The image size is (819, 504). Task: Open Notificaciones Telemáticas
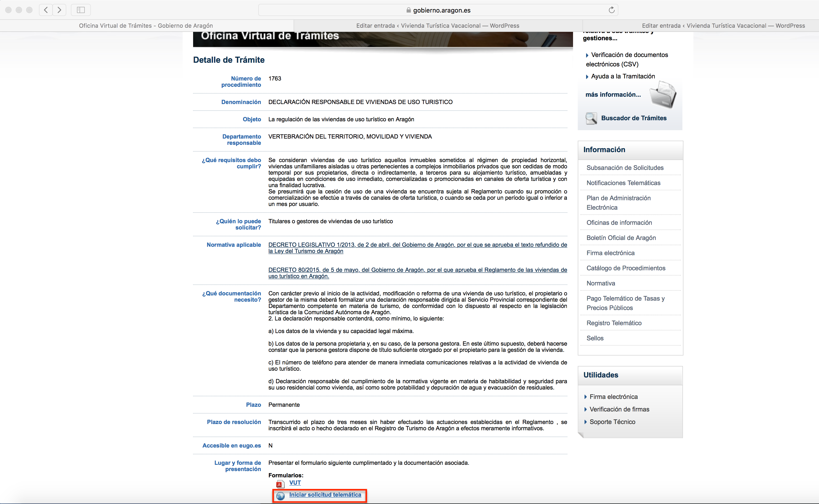(x=623, y=183)
